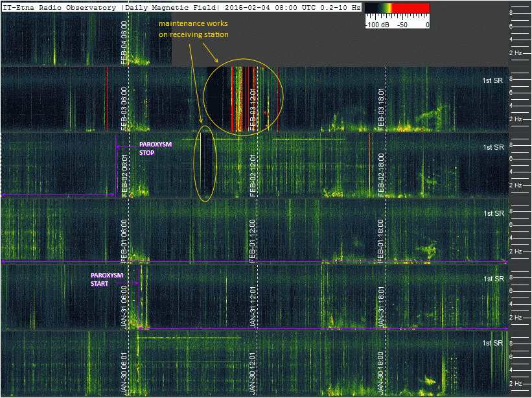This screenshot has width=532, height=398.
Task: Click the "FEB-02 12:01" time label
Action: click(x=253, y=176)
